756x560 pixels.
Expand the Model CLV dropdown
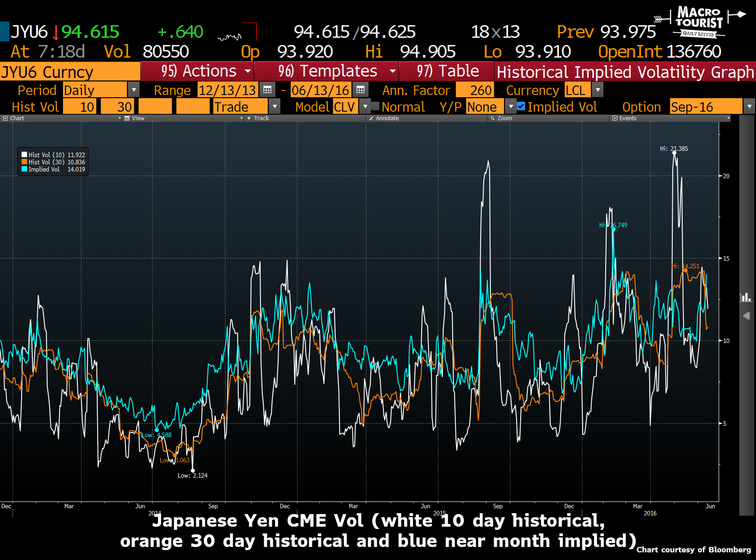click(365, 107)
